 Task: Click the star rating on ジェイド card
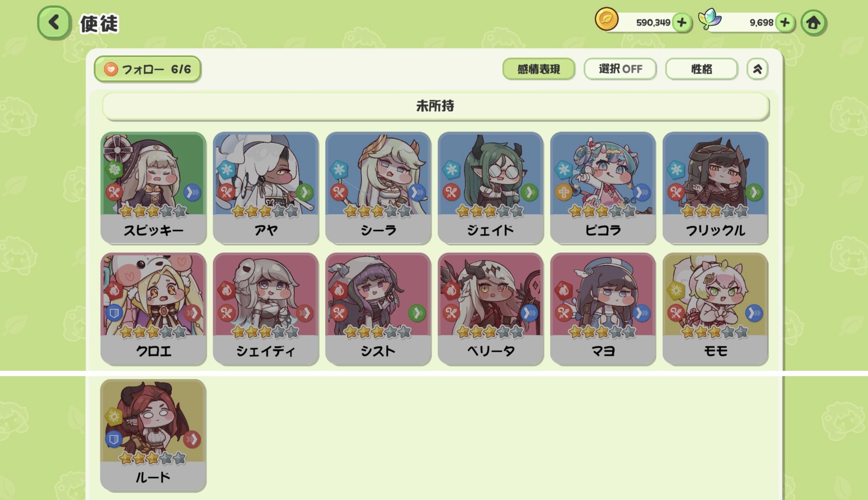pyautogui.click(x=490, y=212)
